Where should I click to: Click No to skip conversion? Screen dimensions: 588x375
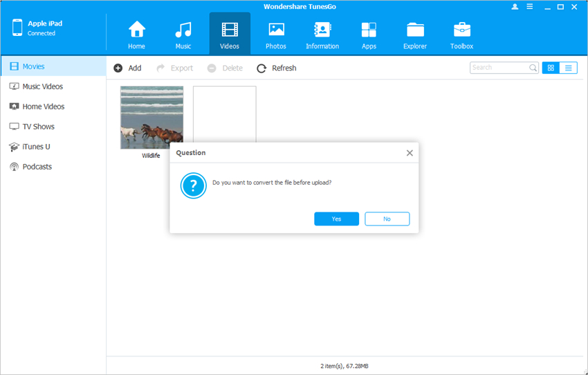coord(387,219)
